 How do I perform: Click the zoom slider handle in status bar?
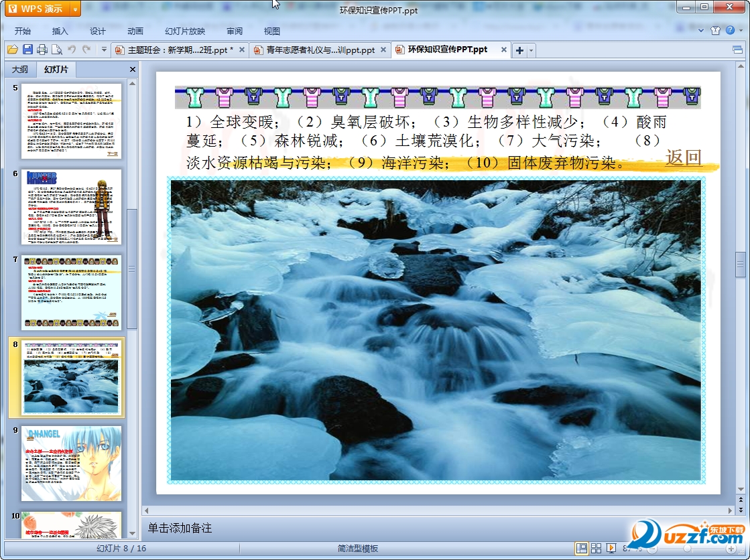686,548
